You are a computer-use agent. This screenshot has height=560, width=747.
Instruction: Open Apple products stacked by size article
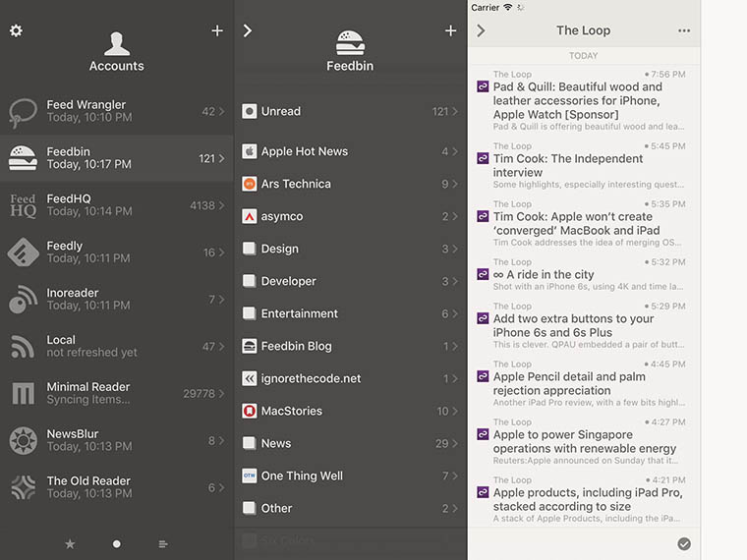pyautogui.click(x=584, y=499)
